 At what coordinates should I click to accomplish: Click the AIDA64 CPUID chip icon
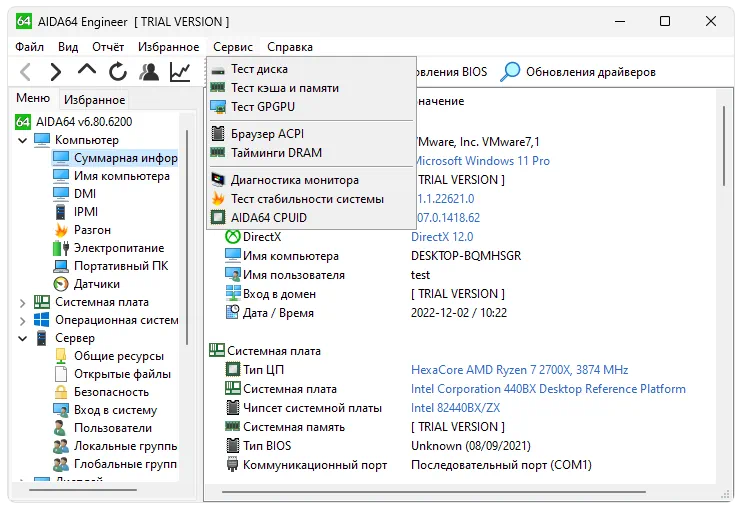pyautogui.click(x=218, y=218)
